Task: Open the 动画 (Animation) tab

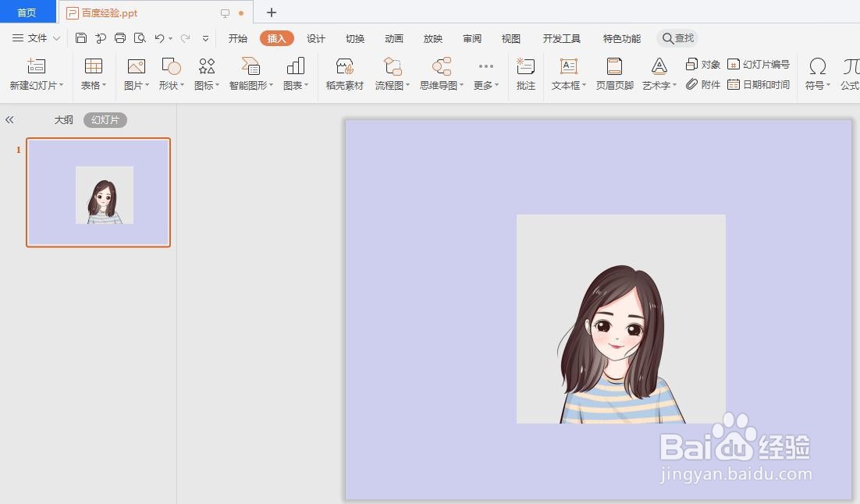Action: (x=393, y=37)
